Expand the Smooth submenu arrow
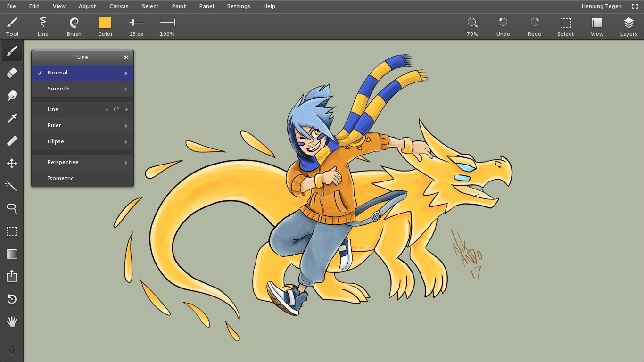The image size is (644, 362). (126, 89)
